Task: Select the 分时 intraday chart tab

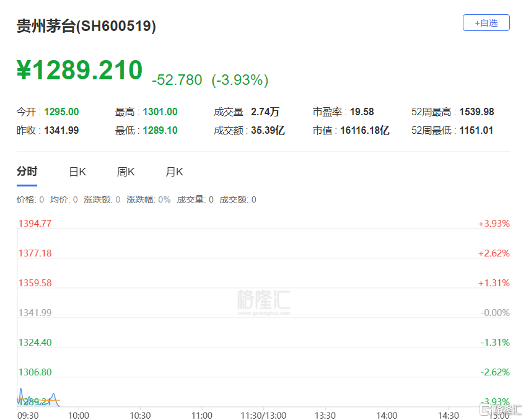Action: [27, 172]
